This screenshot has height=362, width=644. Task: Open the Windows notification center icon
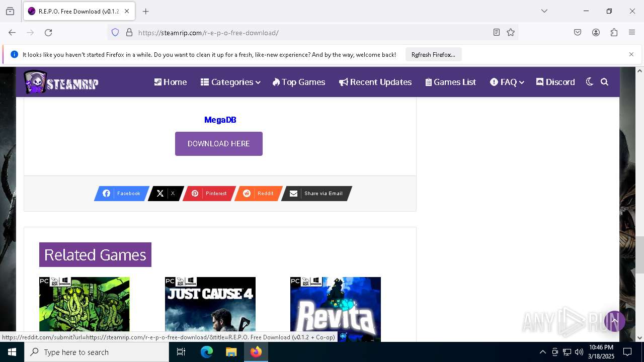click(x=627, y=352)
